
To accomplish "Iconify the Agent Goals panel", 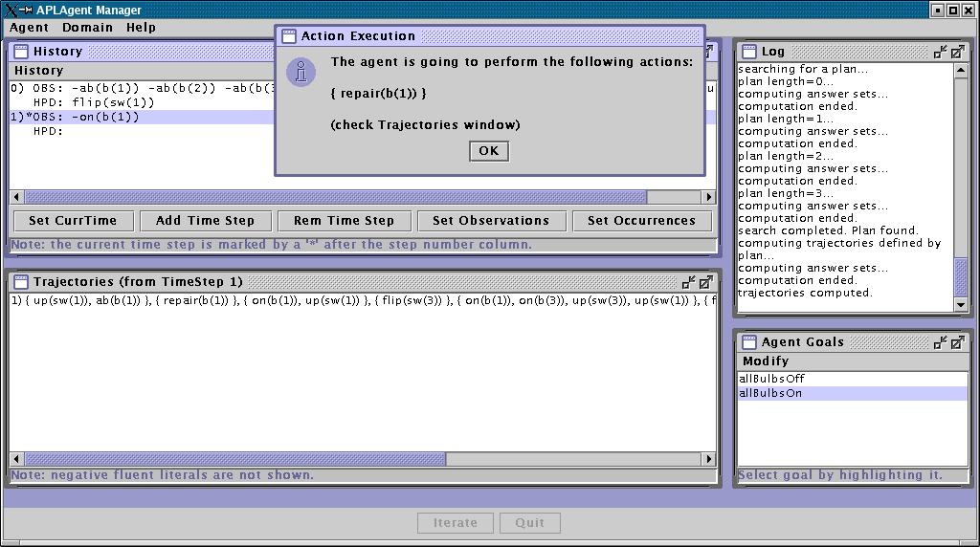I will click(x=941, y=342).
